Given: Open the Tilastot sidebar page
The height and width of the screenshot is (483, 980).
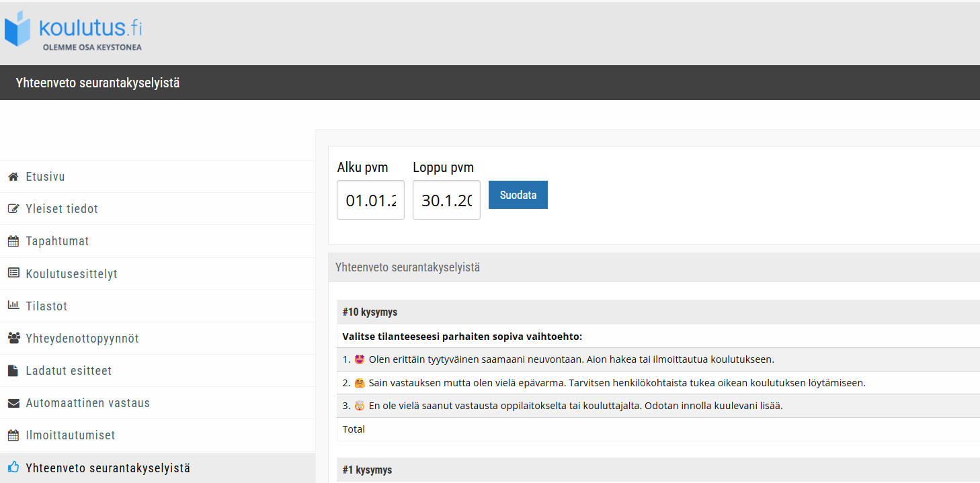Looking at the screenshot, I should 46,306.
